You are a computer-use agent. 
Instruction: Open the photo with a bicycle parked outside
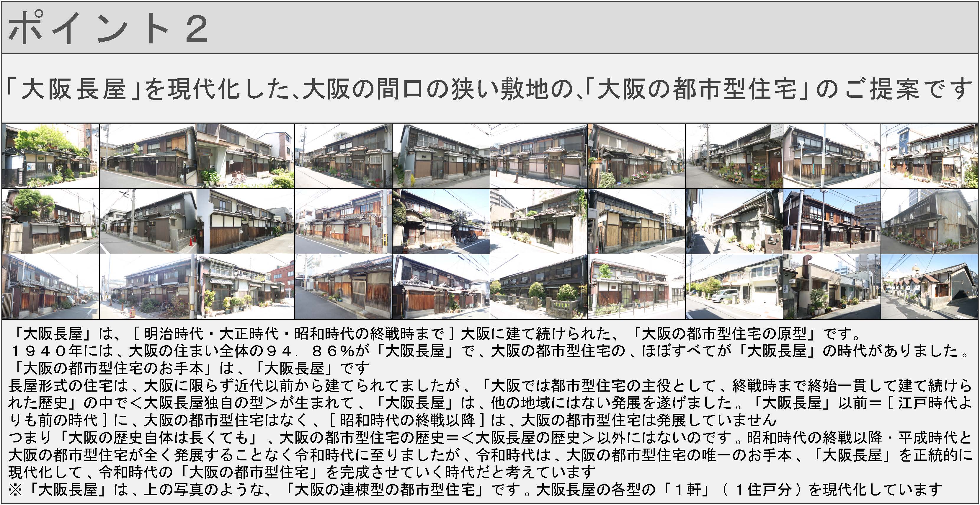(246, 156)
